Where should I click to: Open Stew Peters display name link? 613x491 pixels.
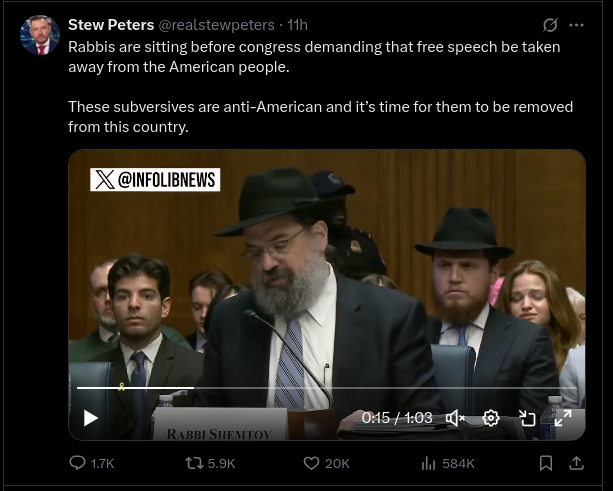111,25
